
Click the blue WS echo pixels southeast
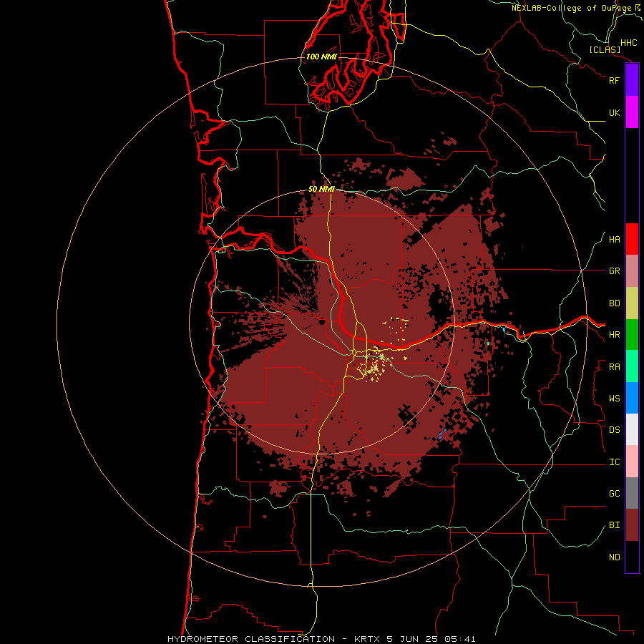click(442, 434)
